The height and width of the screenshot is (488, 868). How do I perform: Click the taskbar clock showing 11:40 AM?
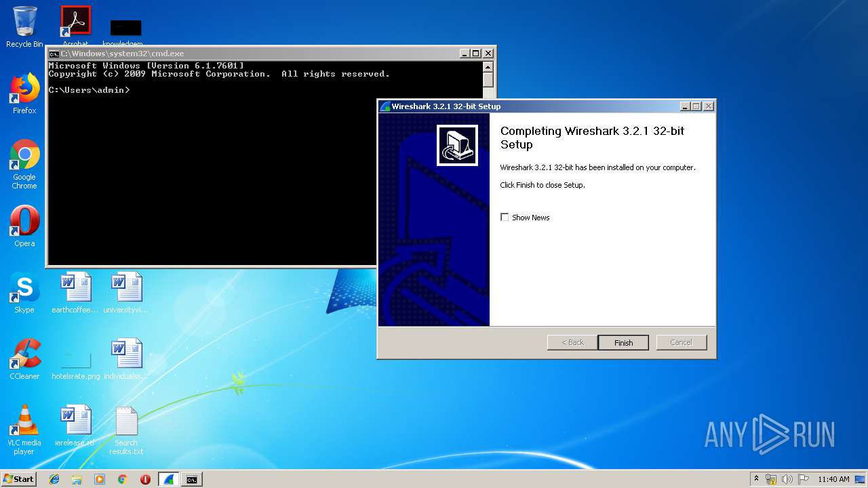(x=833, y=479)
